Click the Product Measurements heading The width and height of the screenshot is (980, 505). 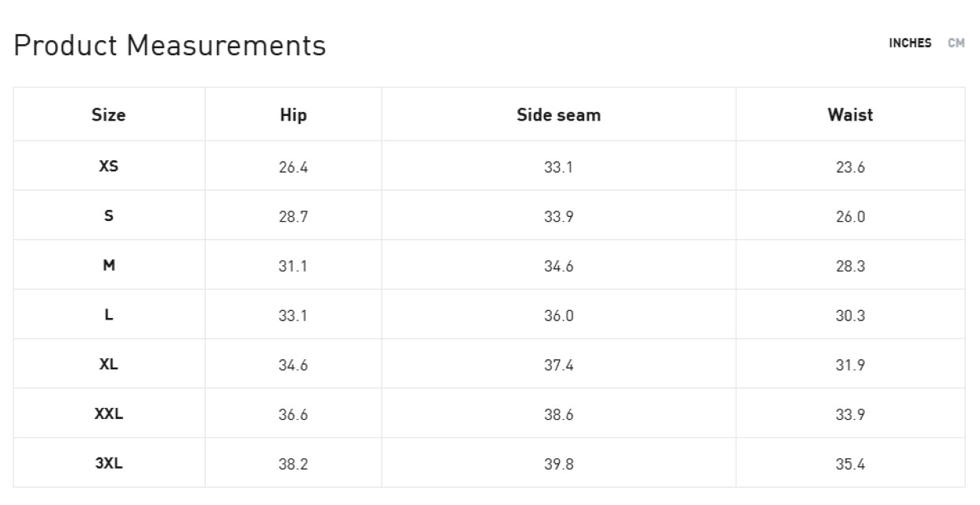(x=170, y=47)
